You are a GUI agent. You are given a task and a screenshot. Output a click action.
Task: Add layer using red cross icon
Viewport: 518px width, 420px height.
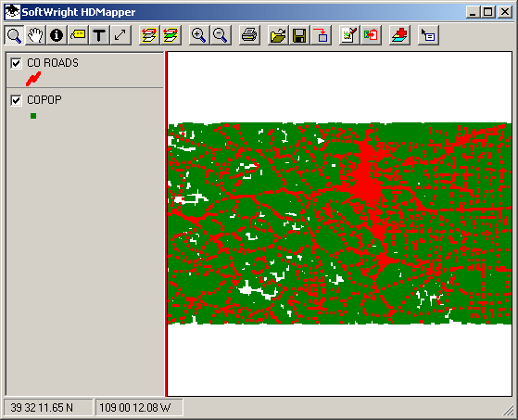(x=399, y=35)
